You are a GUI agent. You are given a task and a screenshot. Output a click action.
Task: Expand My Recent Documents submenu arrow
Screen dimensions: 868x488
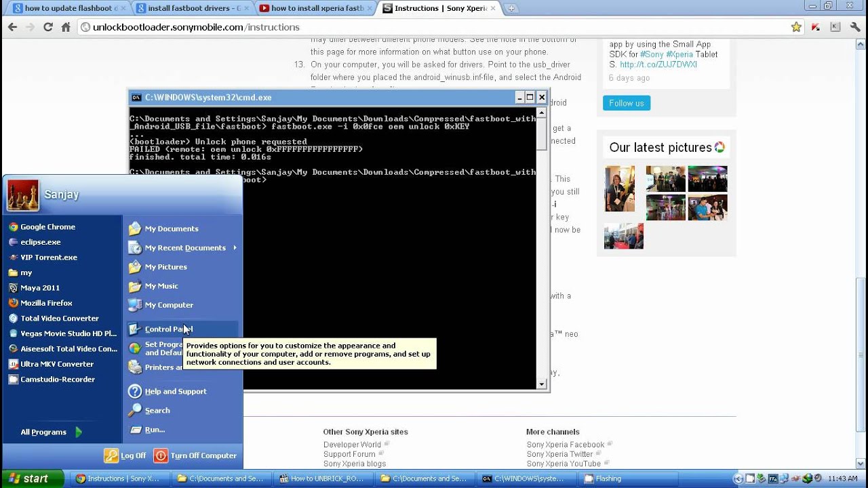(235, 247)
